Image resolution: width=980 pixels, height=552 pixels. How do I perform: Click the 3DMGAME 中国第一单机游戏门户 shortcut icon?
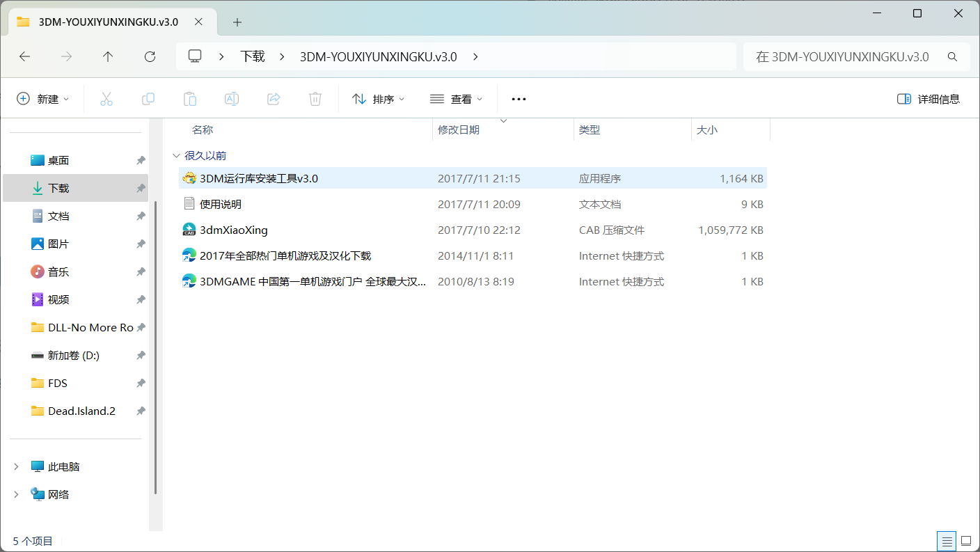tap(189, 281)
